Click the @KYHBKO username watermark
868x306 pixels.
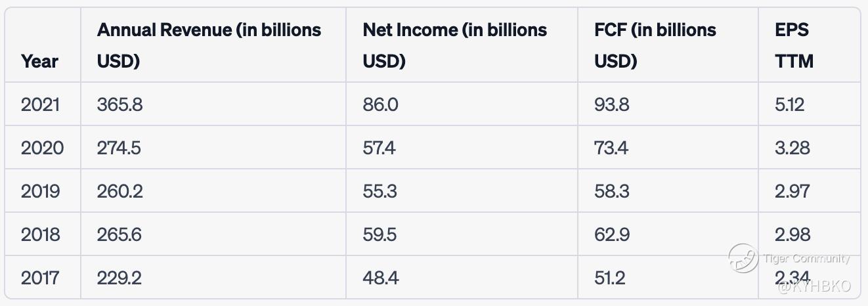click(x=814, y=286)
